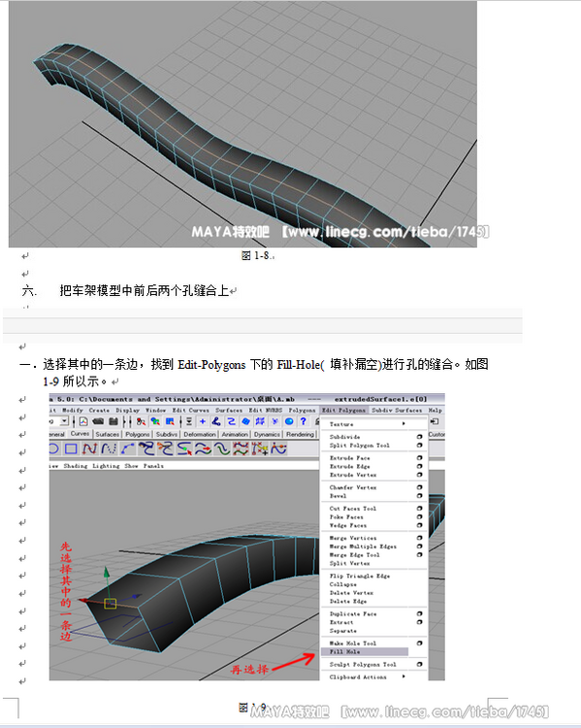Click the input box arrow icon at toolbar right
The image size is (581, 728).
(x=435, y=421)
